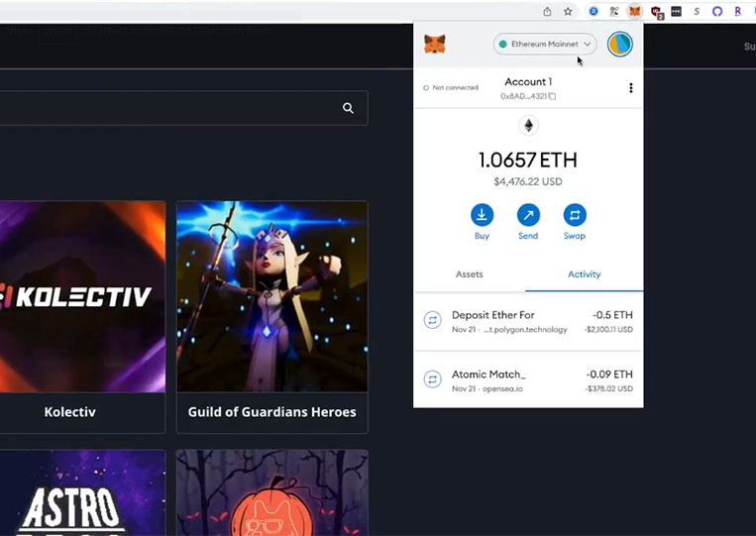Open the Kolectiv collection image

82,296
